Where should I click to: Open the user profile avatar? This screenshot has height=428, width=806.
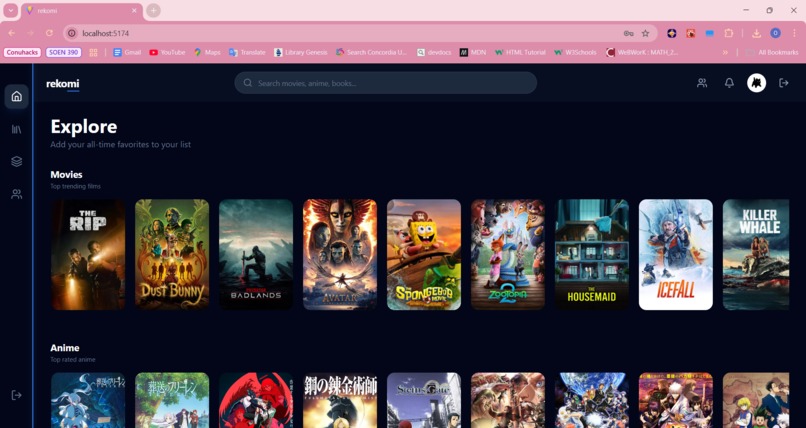[757, 83]
